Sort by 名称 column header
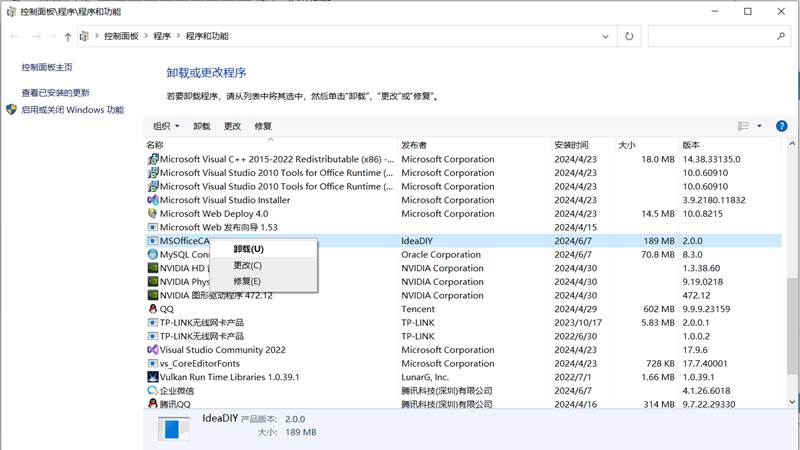 pos(270,145)
